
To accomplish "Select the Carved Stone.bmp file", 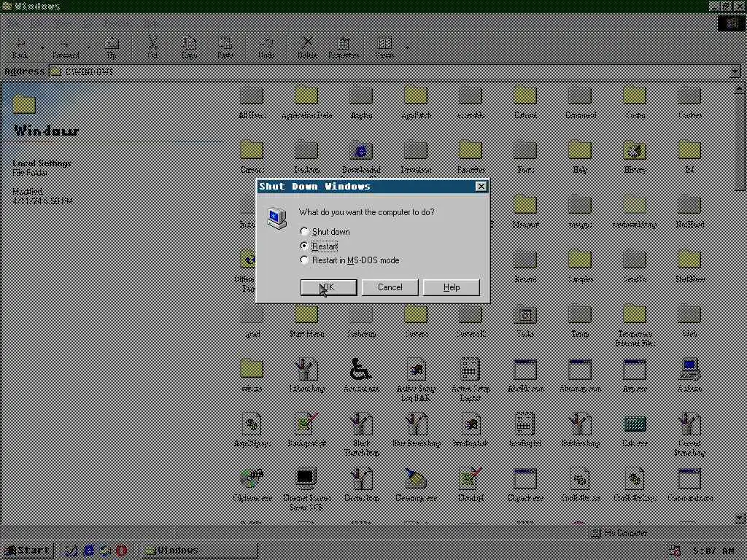I will pos(689,435).
